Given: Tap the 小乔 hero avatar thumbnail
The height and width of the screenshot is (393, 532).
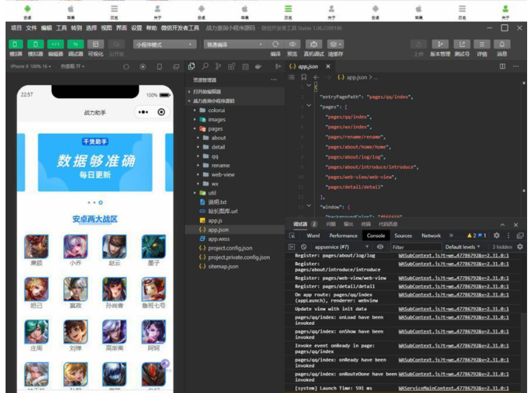Looking at the screenshot, I should [x=75, y=247].
